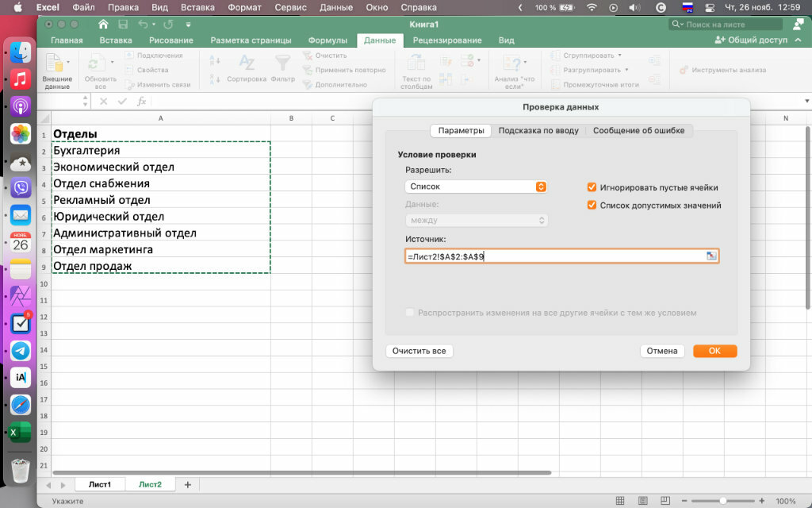Expand the Сгруппировать dropdown arrow
The width and height of the screenshot is (812, 508).
coord(620,56)
